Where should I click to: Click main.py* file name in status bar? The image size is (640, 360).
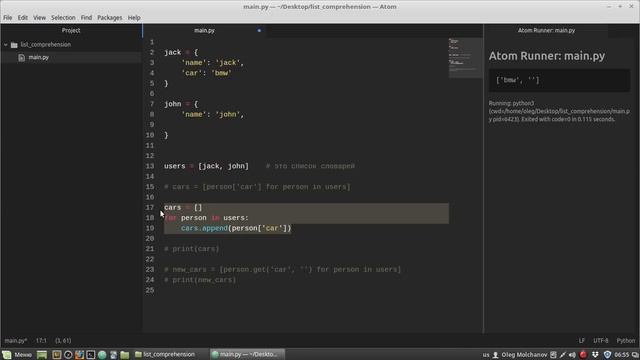(x=16, y=340)
